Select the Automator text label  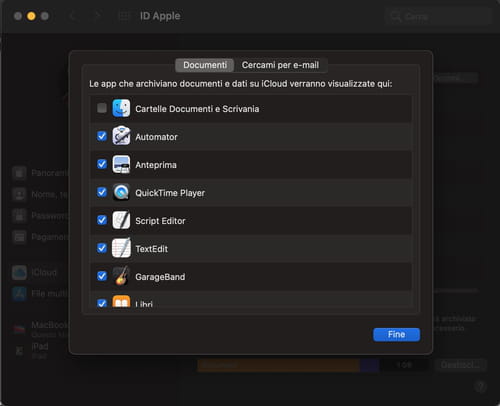coord(156,137)
